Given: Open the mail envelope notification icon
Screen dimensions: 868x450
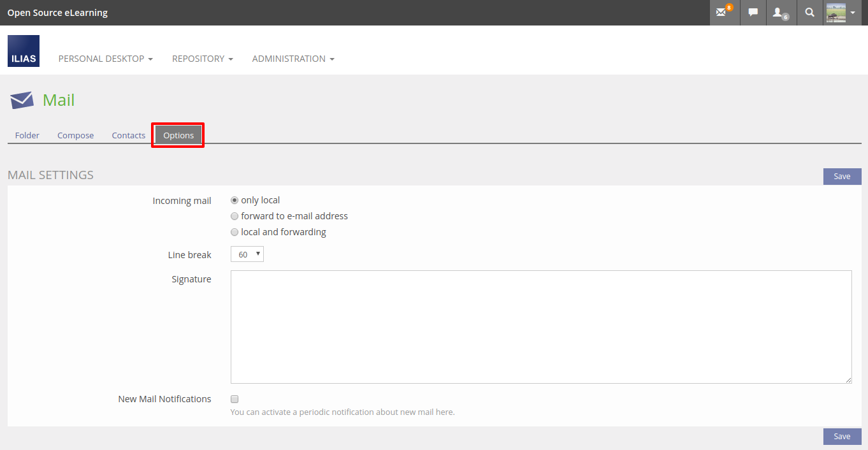Looking at the screenshot, I should tap(724, 12).
